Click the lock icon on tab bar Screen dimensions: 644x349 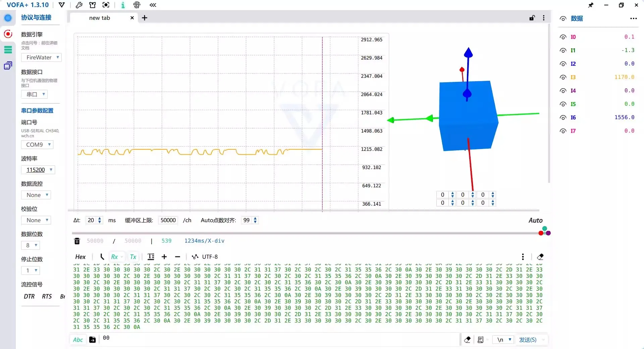[x=532, y=18]
